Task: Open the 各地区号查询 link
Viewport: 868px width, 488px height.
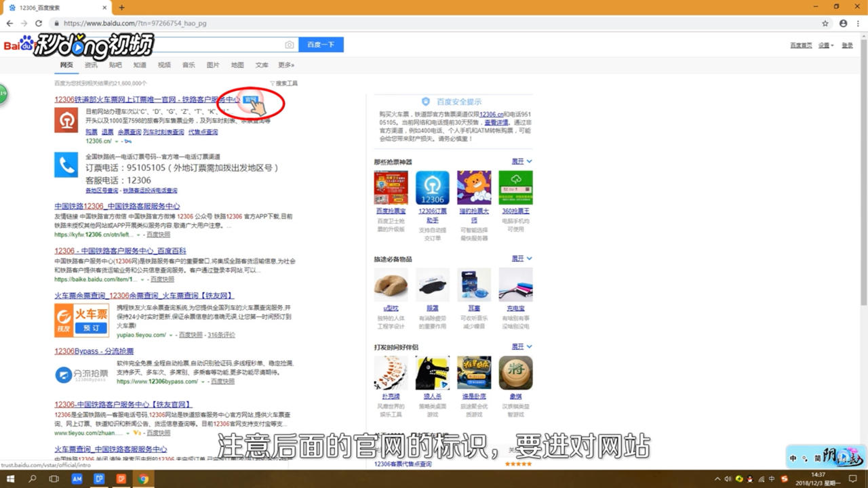Action: click(102, 190)
